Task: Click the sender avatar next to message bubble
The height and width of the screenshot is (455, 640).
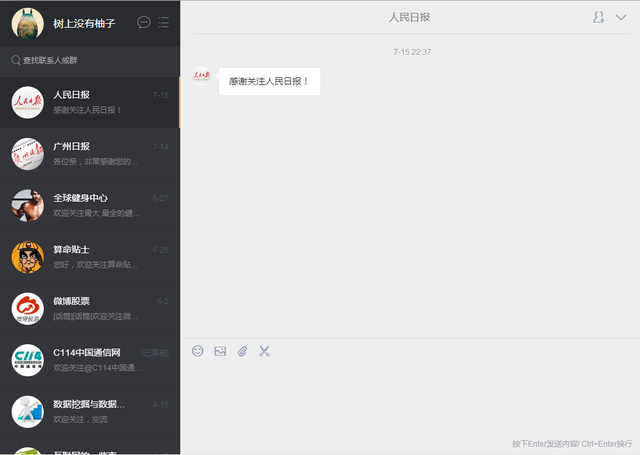Action: [201, 76]
